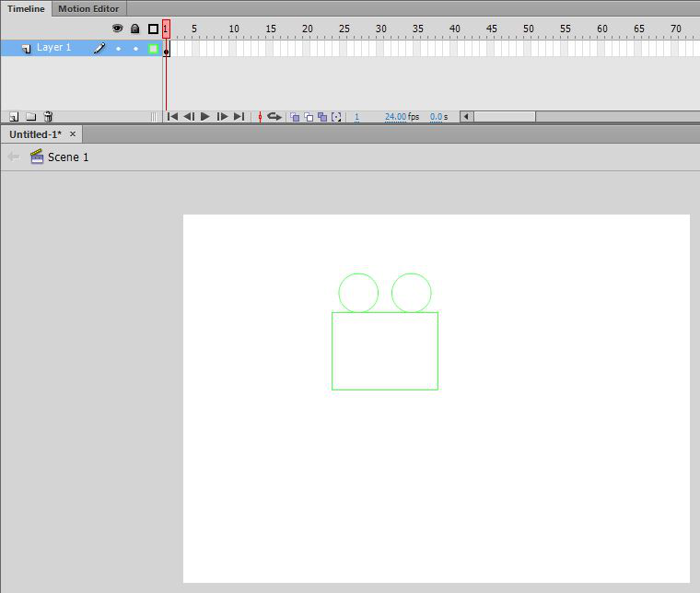Viewport: 700px width, 593px height.
Task: Toggle show or hide all layers eye icon
Action: tap(117, 29)
